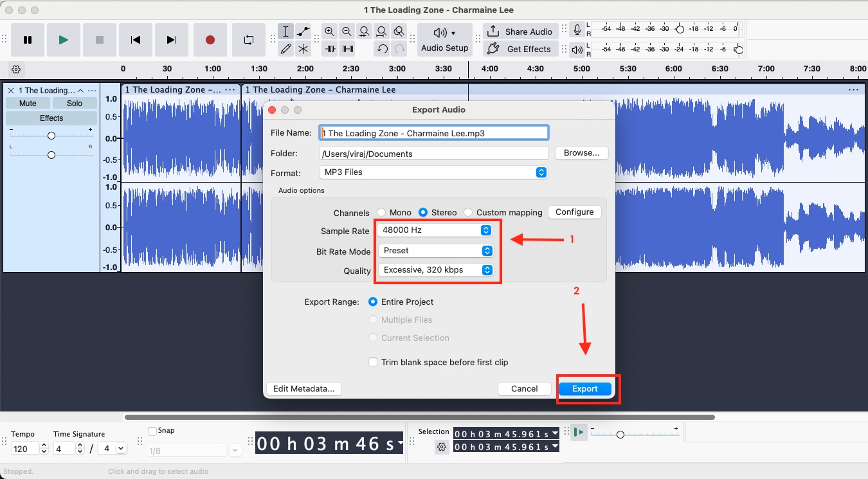Image resolution: width=868 pixels, height=479 pixels.
Task: Select the Envelope tool
Action: [303, 31]
